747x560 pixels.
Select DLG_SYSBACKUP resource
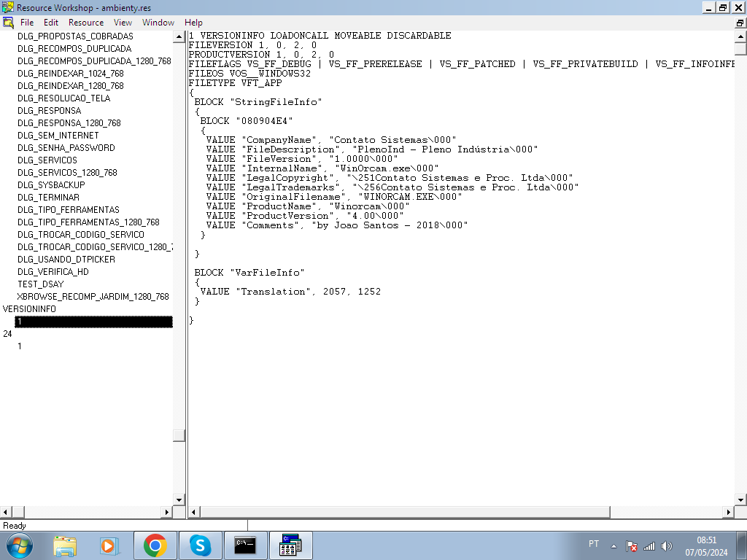tap(51, 184)
